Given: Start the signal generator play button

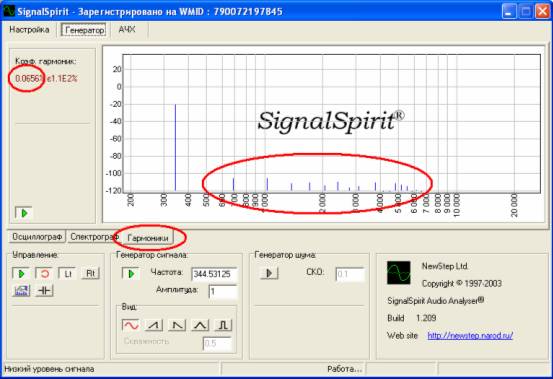Looking at the screenshot, I should click(x=131, y=274).
